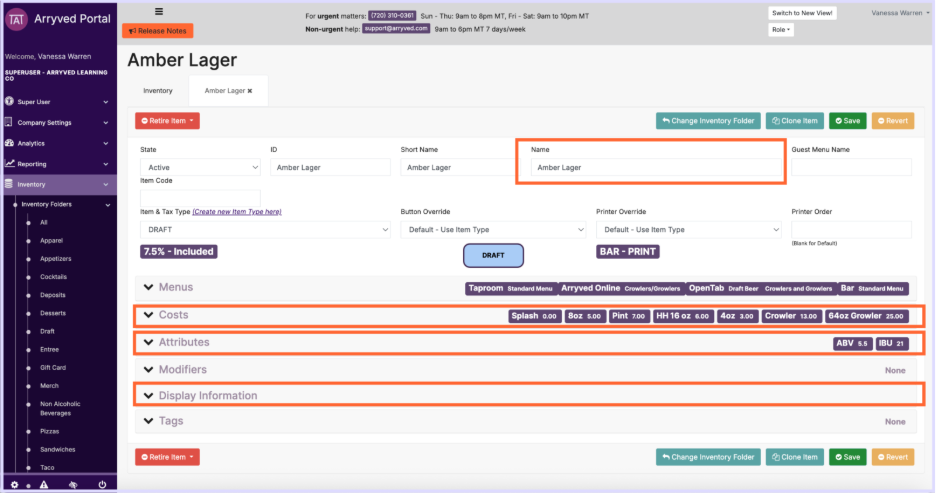Click the crossed-out eye icon in sidebar footer

coord(72,484)
